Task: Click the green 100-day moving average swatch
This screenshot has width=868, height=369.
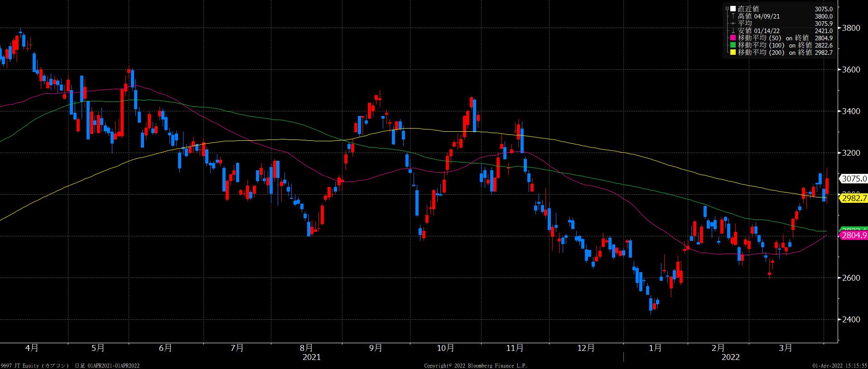Action: point(734,45)
